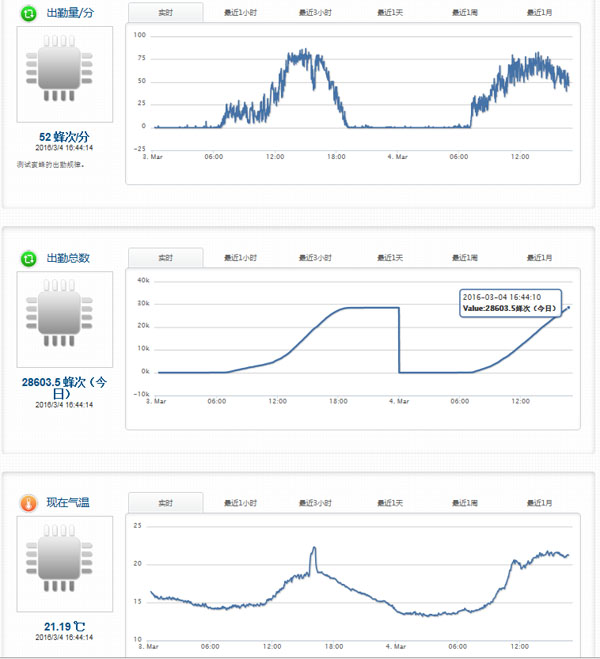Click the value 28603.5 蜂次（今日）

coord(64,388)
